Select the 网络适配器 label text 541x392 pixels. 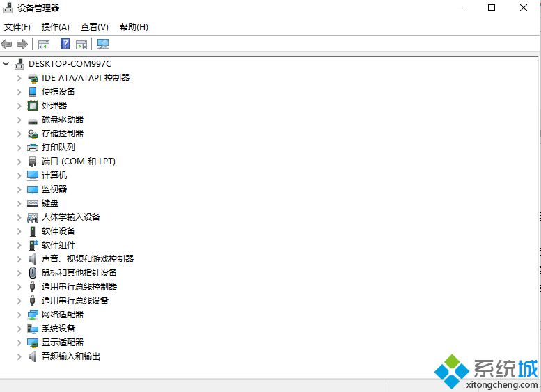[x=63, y=315]
